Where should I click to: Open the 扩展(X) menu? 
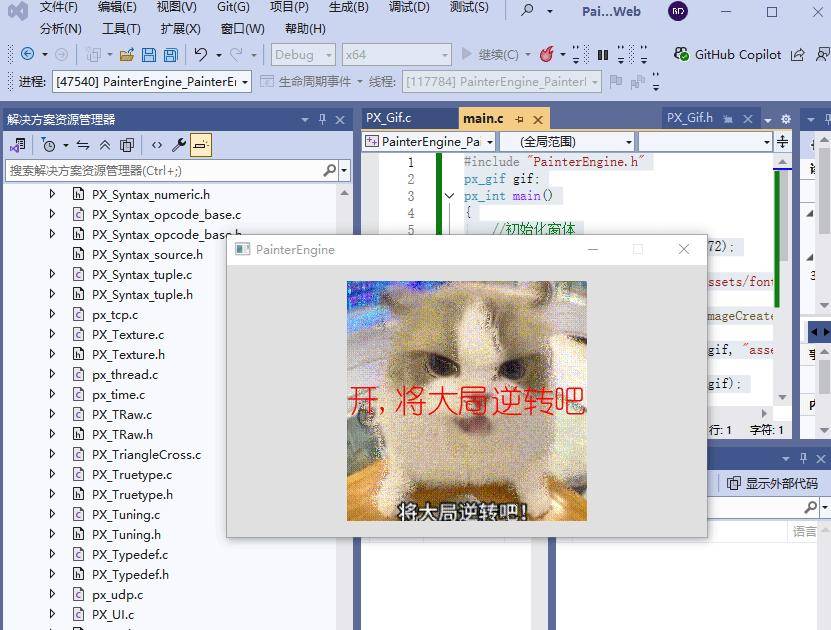[181, 29]
